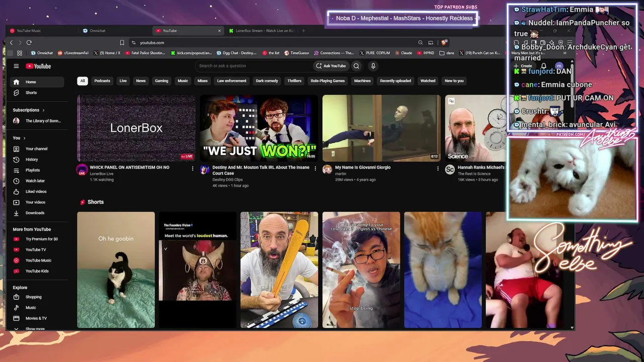Image resolution: width=644 pixels, height=362 pixels.
Task: Reload the page with the refresh icon
Action: tap(29, 43)
